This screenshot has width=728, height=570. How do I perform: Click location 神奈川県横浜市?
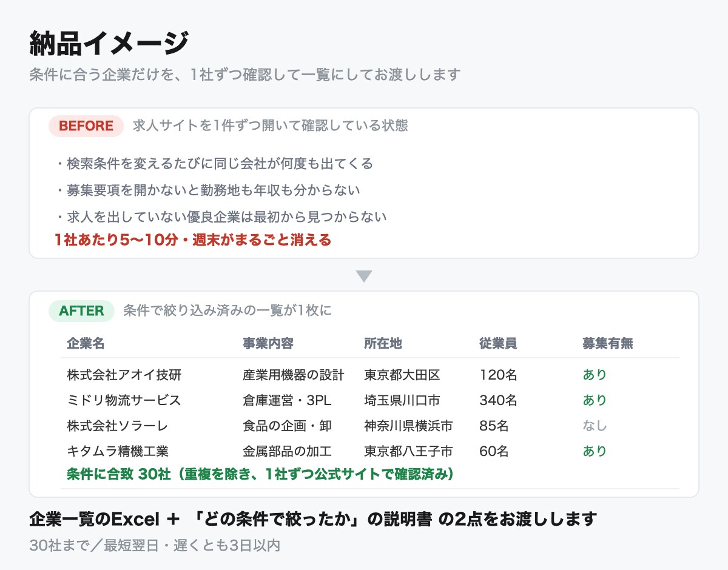pyautogui.click(x=408, y=426)
